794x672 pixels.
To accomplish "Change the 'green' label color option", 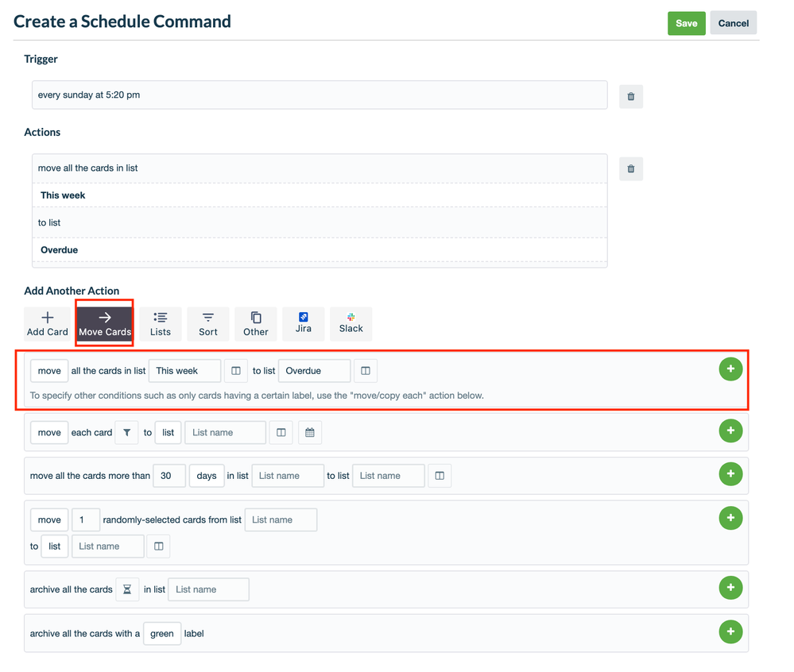I will point(162,634).
